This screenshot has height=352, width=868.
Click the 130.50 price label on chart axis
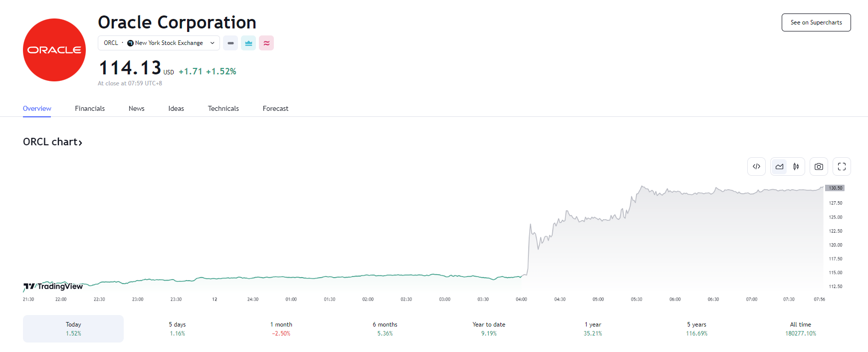[835, 188]
